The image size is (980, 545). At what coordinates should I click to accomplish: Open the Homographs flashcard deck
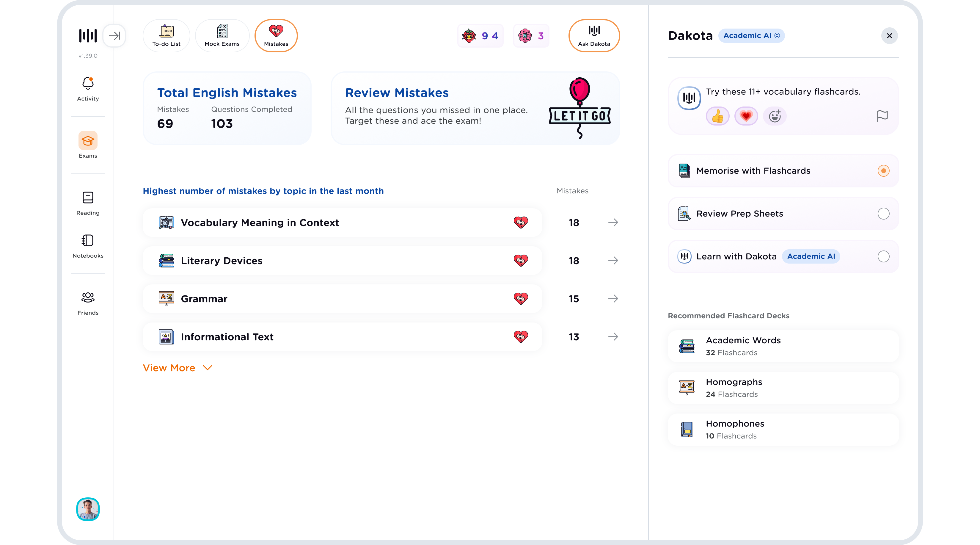[x=783, y=388]
